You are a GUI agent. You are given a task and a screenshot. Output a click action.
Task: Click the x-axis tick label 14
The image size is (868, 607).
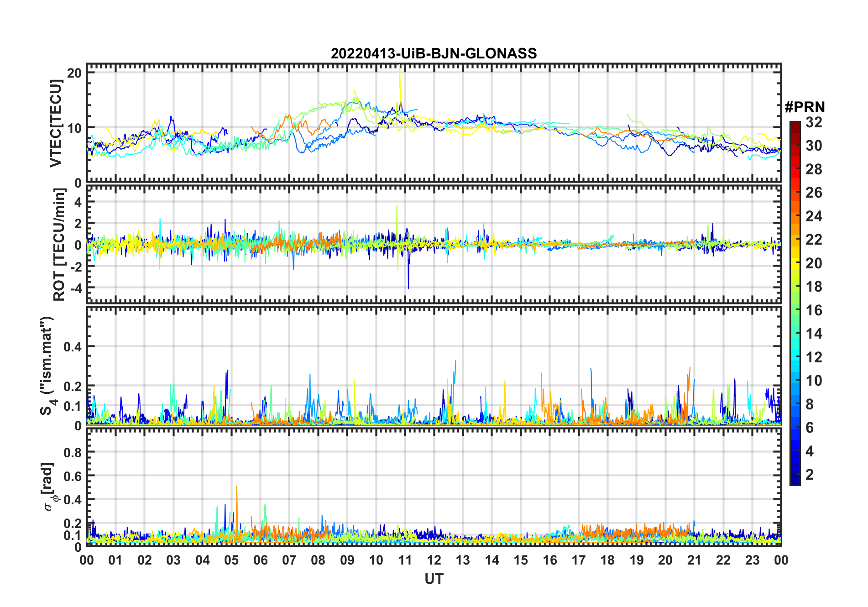click(492, 560)
